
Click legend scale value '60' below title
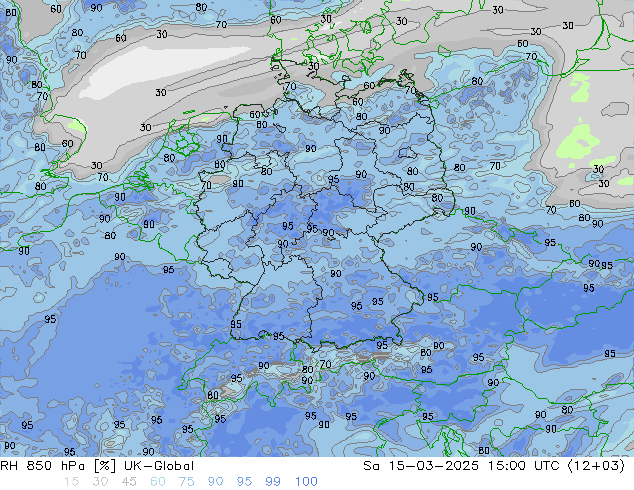click(158, 482)
